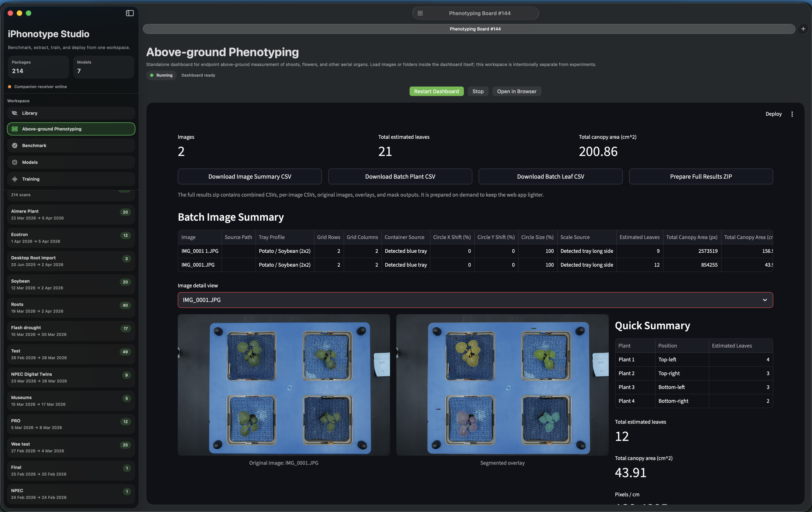Click Restart Dashboard
Viewport: 812px width, 512px height.
pyautogui.click(x=436, y=91)
